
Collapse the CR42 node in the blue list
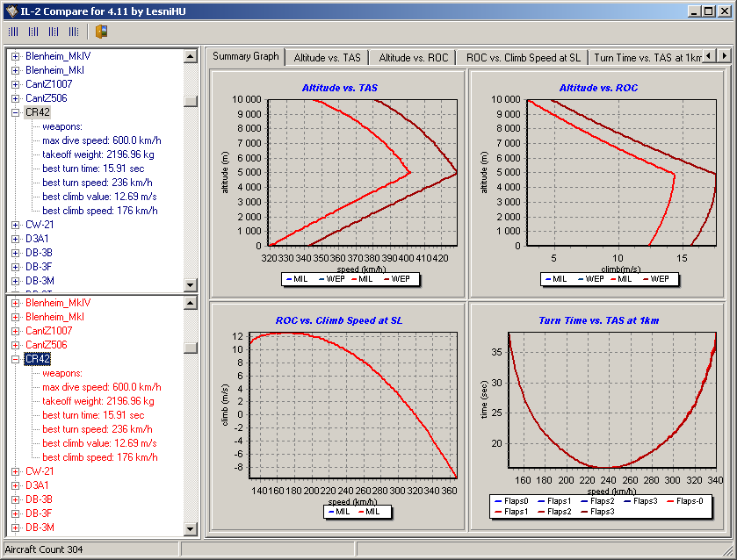(x=16, y=112)
